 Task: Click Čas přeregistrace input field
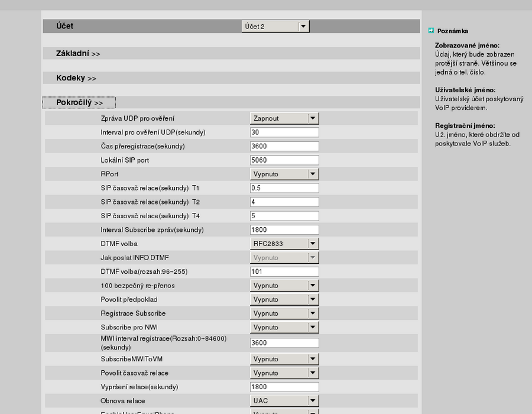284,146
